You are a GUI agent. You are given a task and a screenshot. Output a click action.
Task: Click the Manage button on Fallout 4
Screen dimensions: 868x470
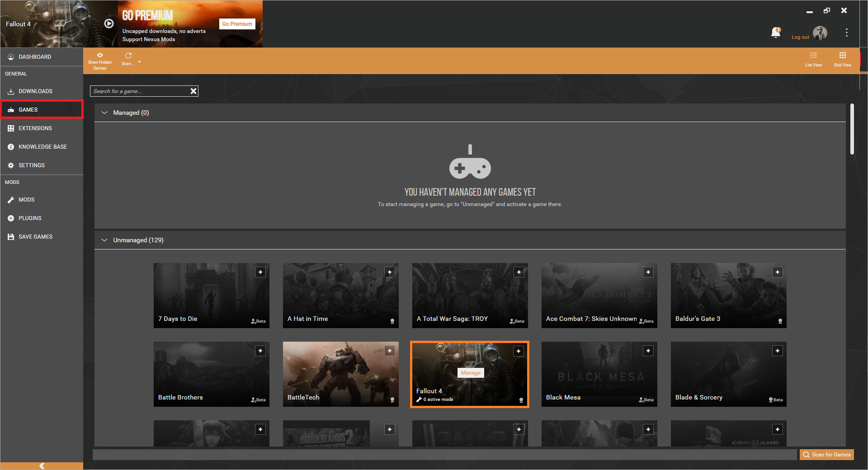pos(471,373)
